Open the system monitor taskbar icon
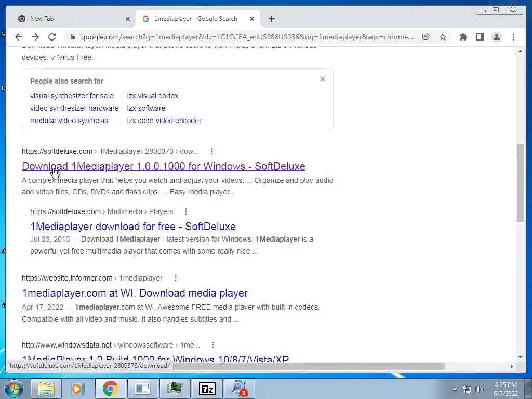 coord(175,389)
